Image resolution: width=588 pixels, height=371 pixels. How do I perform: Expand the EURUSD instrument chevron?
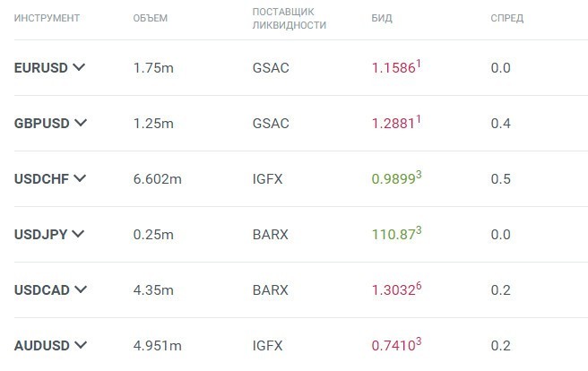click(x=80, y=67)
